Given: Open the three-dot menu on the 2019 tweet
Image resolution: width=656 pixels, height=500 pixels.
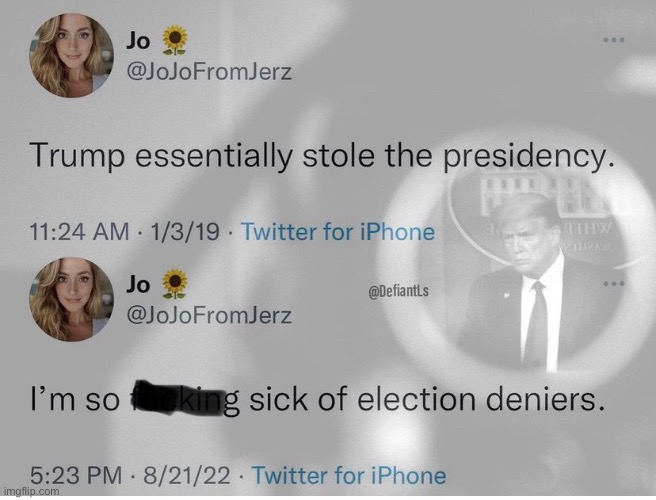Looking at the screenshot, I should [613, 40].
